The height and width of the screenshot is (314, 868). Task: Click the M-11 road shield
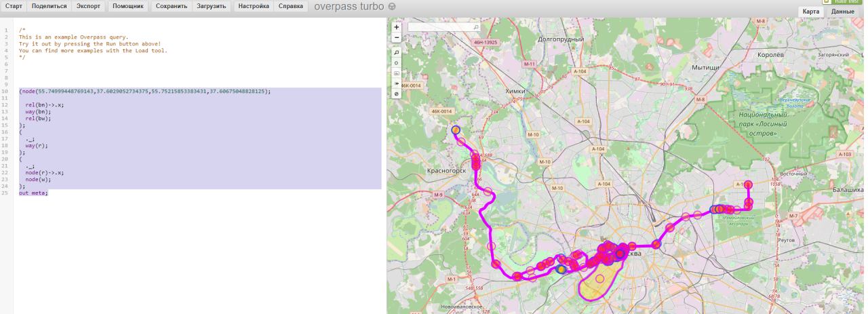(x=530, y=64)
